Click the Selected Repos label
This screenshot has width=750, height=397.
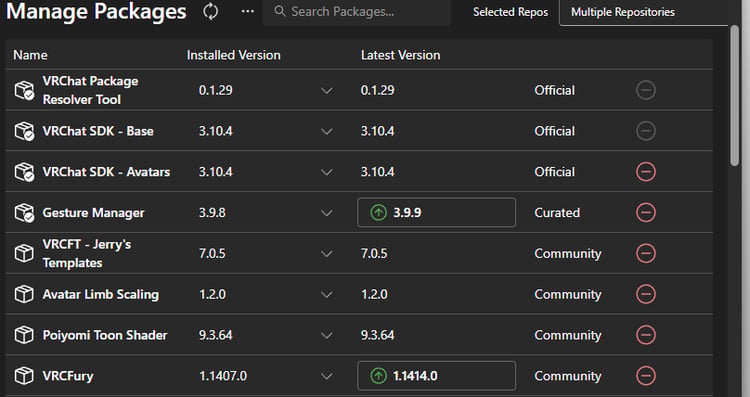click(510, 12)
